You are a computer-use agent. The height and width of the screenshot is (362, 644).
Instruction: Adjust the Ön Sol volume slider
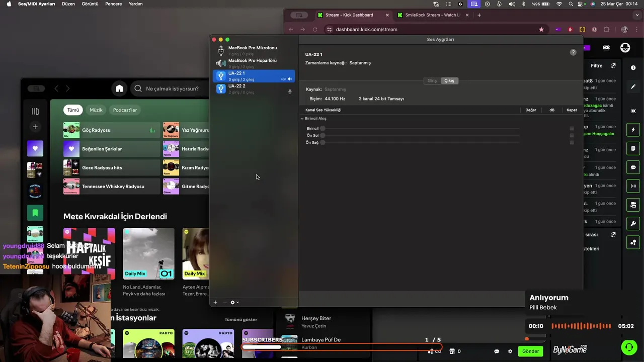pos(420,135)
